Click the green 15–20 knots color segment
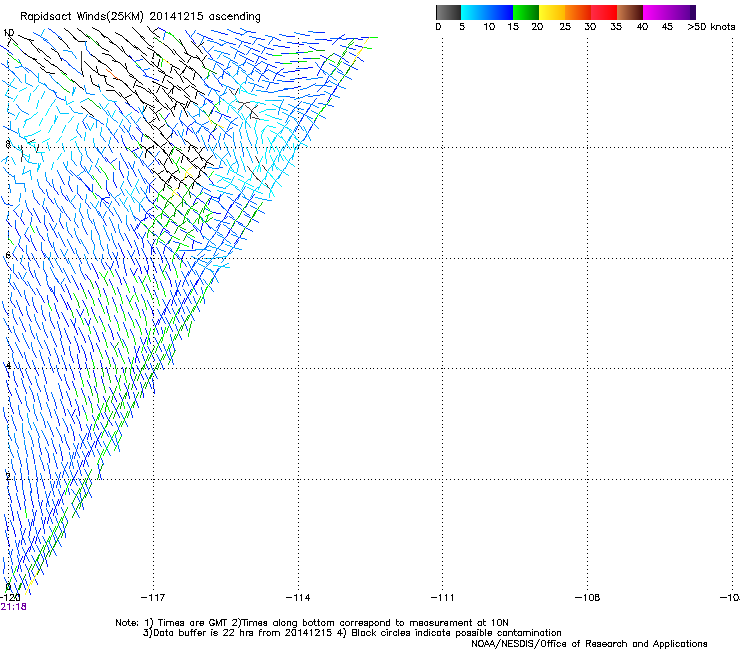 [526, 12]
